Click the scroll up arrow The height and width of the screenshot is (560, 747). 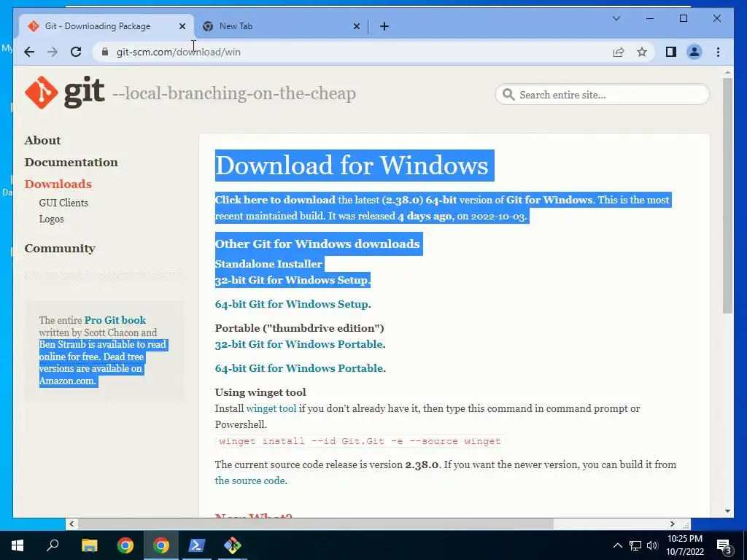pos(727,73)
